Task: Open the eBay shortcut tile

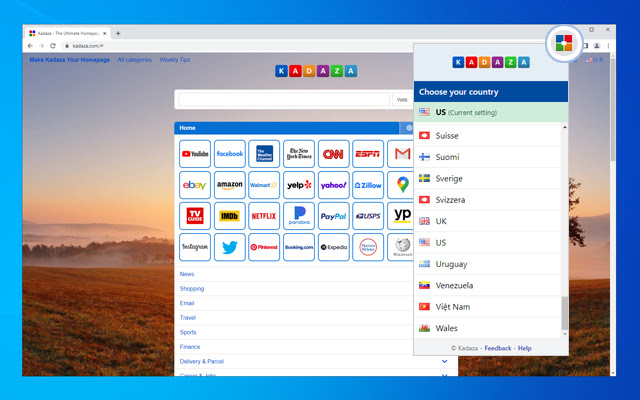Action: pyautogui.click(x=195, y=185)
